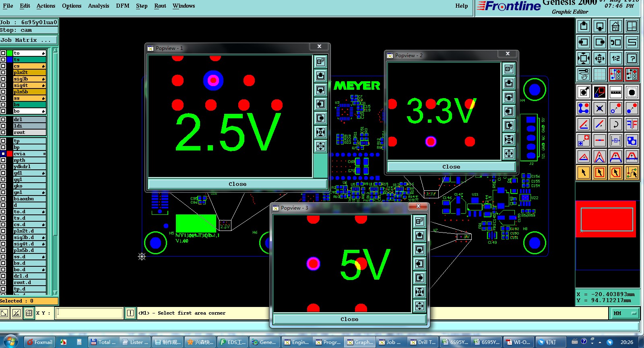
Task: Open the Help menu button
Action: (462, 6)
